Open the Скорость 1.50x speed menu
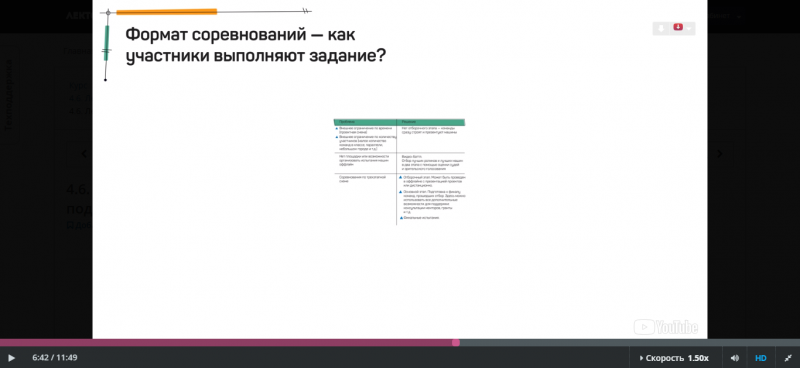 click(674, 358)
